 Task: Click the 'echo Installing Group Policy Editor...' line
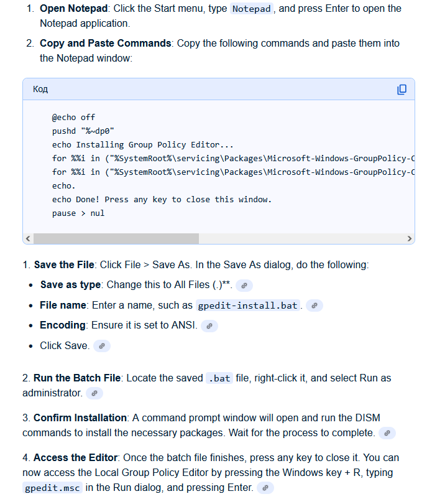143,144
